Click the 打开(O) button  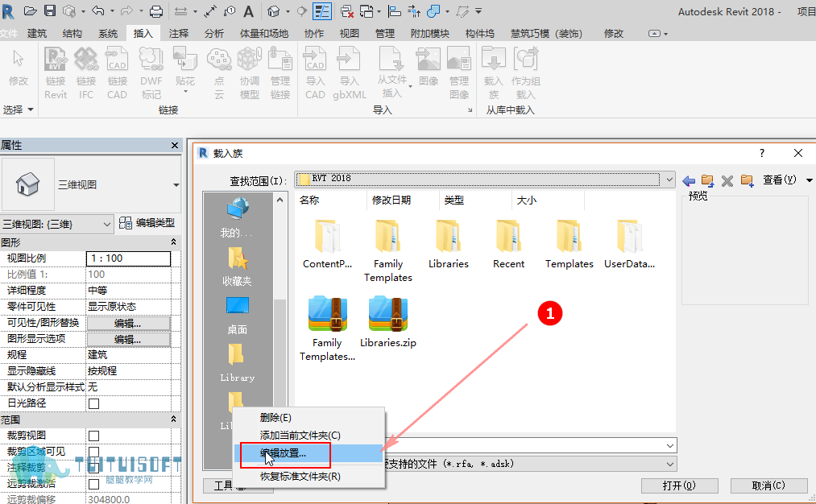679,485
